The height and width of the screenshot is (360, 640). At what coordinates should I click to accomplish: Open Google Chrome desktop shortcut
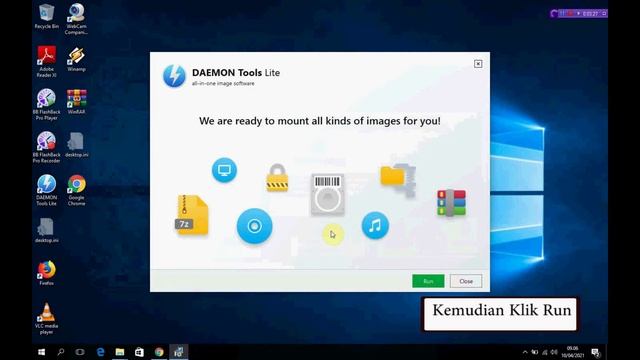click(76, 190)
